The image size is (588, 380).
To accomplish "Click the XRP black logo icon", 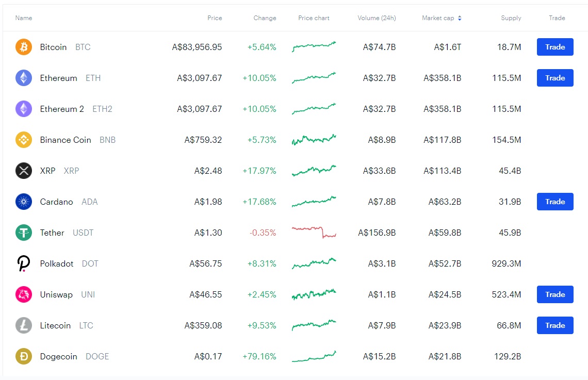I will point(24,171).
